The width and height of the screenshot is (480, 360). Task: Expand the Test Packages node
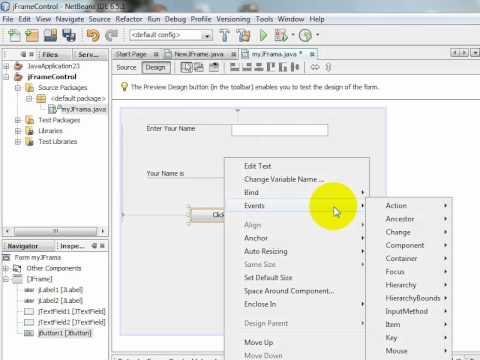pyautogui.click(x=18, y=120)
